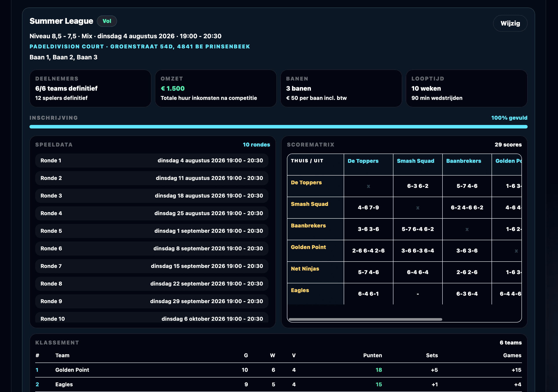Click the Baanbrekers row label
The image size is (558, 392).
tap(308, 225)
